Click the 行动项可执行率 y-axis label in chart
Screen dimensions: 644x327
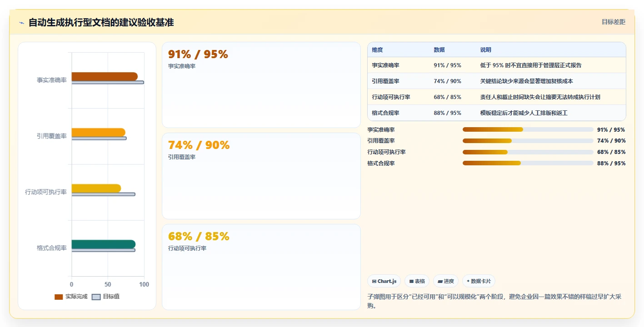point(46,192)
